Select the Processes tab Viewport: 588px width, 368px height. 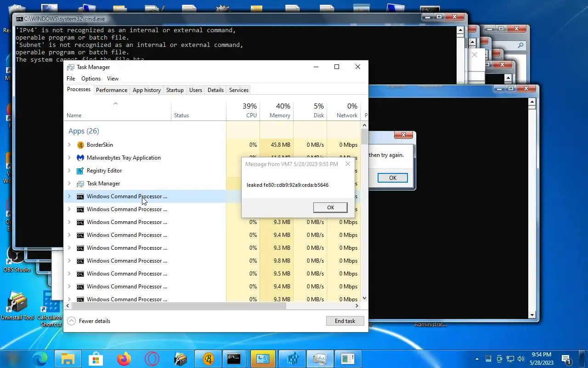[79, 89]
